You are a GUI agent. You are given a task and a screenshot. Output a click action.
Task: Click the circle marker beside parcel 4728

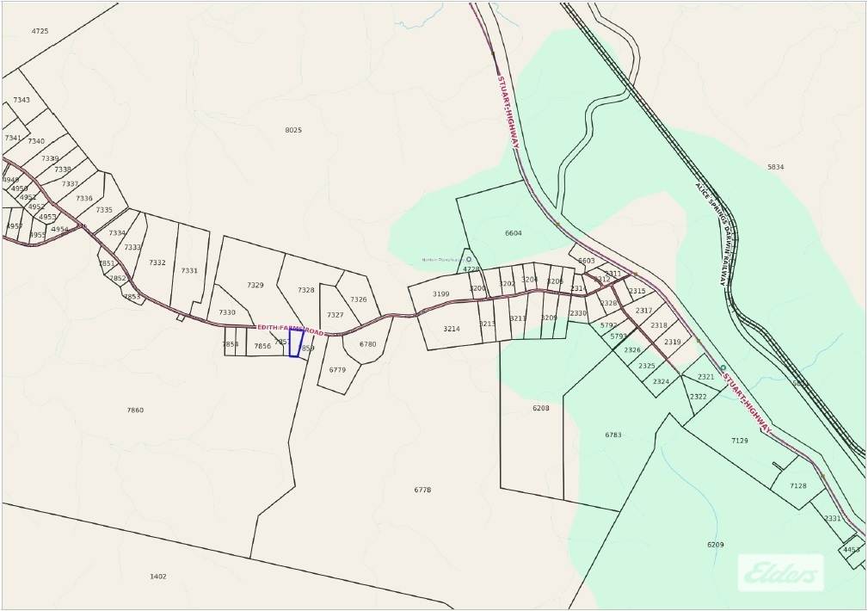[469, 259]
